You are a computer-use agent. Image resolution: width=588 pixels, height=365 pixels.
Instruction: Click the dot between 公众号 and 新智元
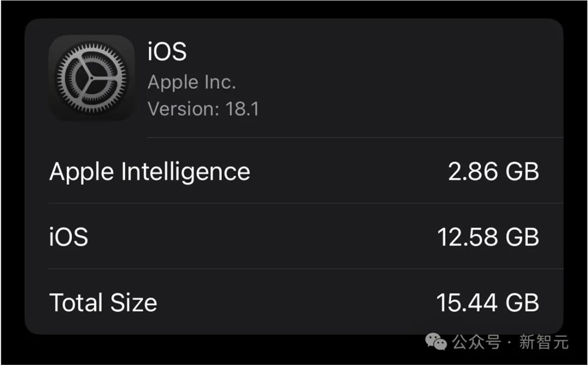pos(509,343)
